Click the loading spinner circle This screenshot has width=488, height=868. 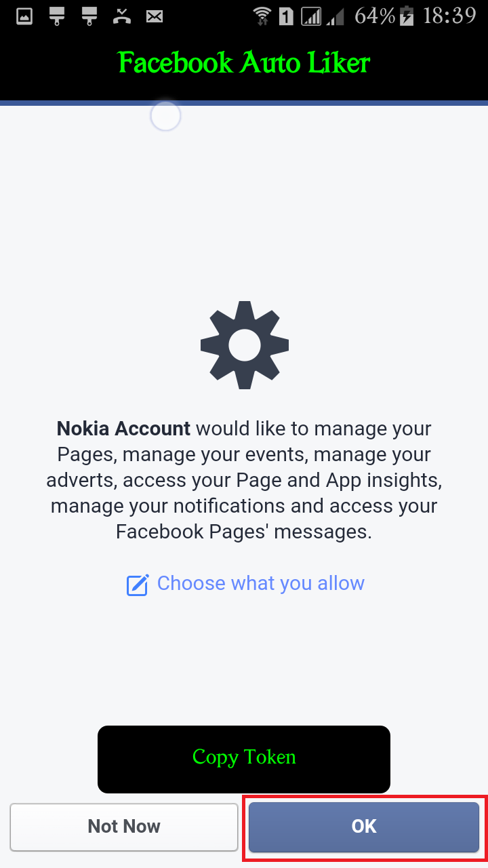click(x=165, y=116)
